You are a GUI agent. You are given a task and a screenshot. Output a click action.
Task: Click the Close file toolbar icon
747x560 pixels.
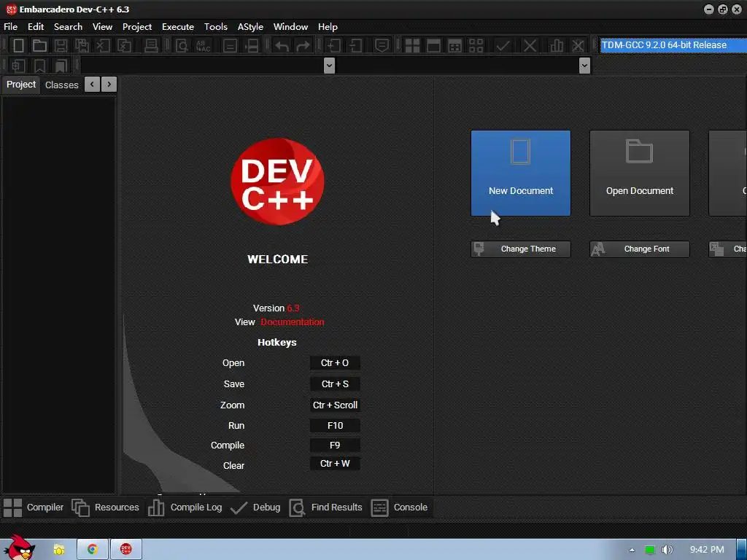coord(103,46)
